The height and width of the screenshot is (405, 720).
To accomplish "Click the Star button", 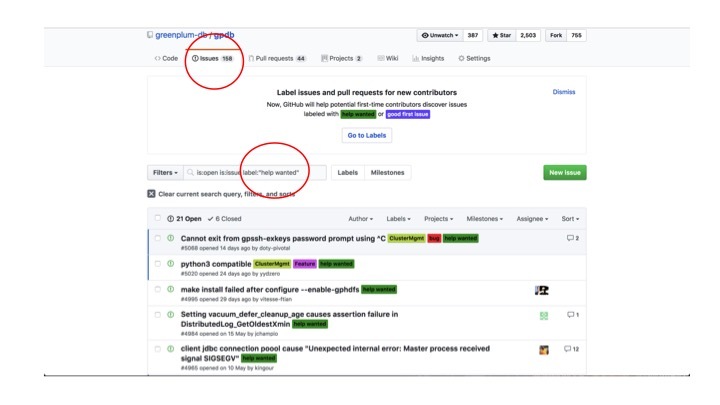I will tap(501, 35).
